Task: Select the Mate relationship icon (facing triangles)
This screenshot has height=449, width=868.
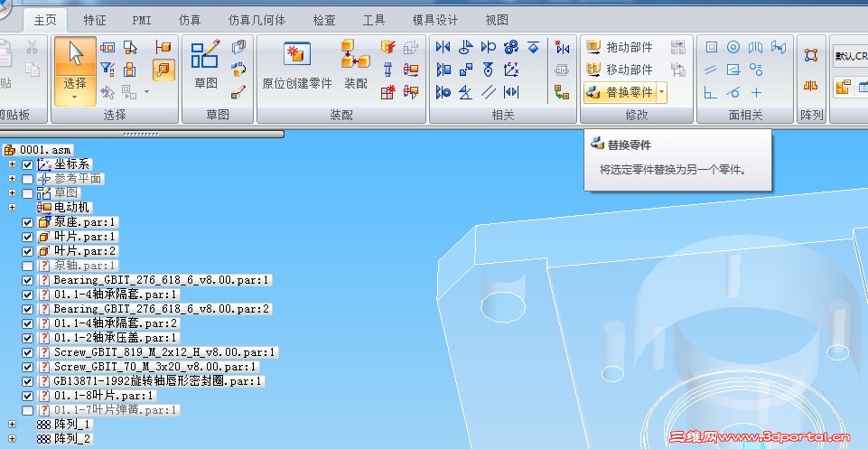Action: 443,47
